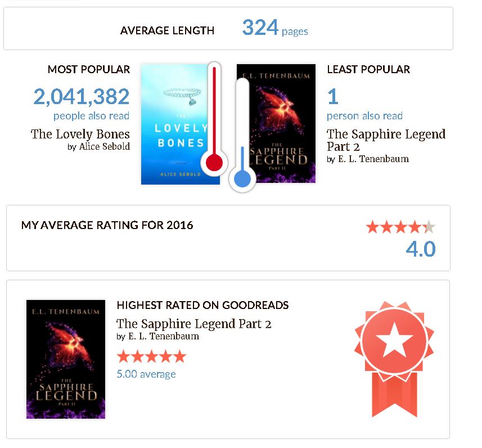
Task: Open The Lovely Bones title link
Action: pyautogui.click(x=80, y=134)
